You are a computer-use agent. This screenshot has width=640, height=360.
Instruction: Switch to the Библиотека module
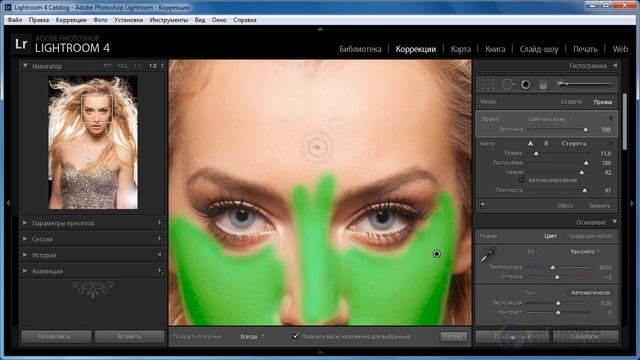point(360,49)
